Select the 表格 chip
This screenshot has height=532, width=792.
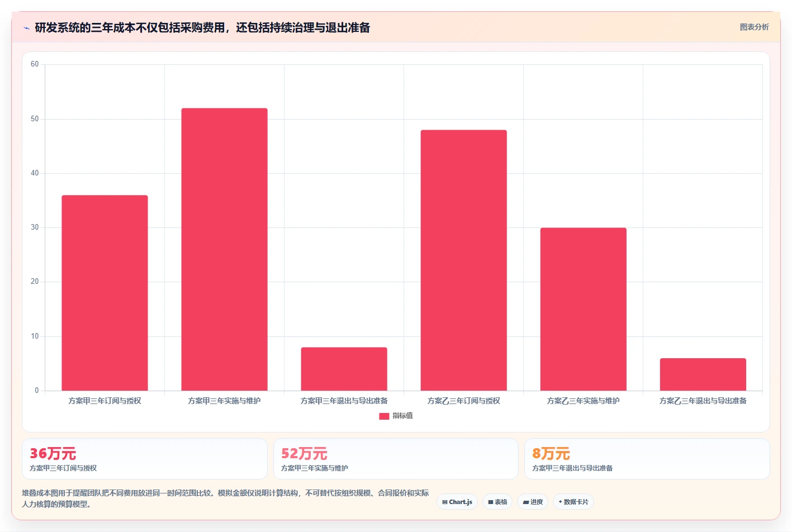[497, 502]
